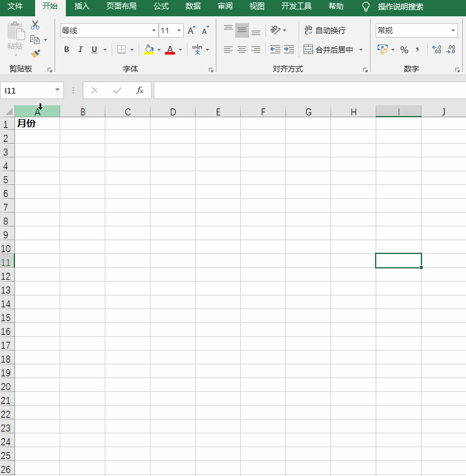Select cell A1 containing 月份

click(38, 124)
